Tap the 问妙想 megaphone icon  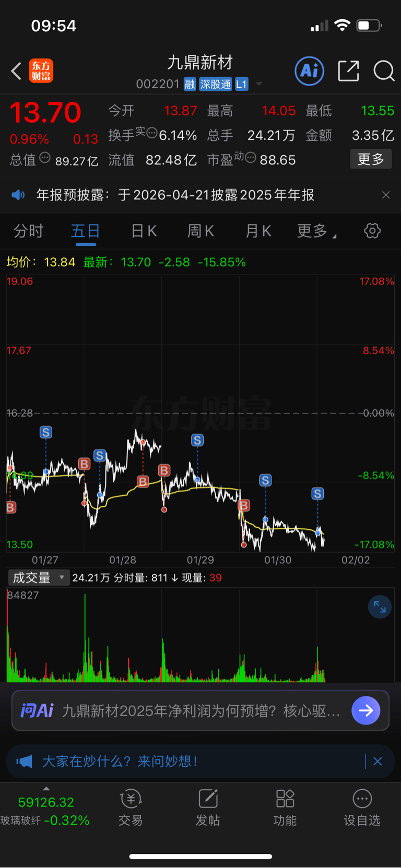24,761
